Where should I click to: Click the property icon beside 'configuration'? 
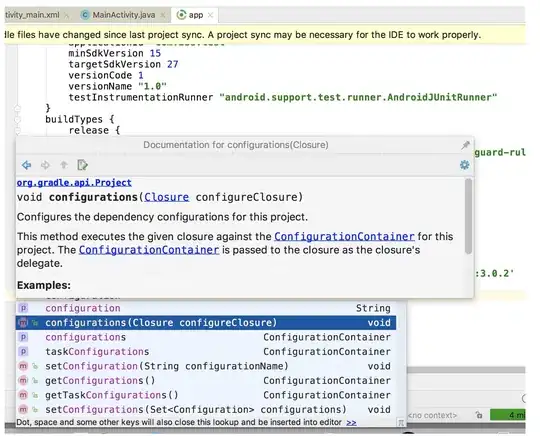(x=23, y=308)
